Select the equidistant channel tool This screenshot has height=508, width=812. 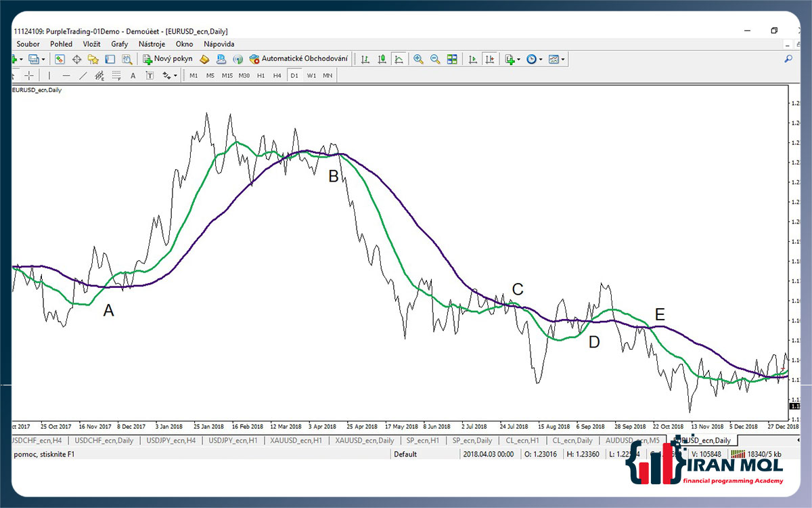tap(99, 75)
